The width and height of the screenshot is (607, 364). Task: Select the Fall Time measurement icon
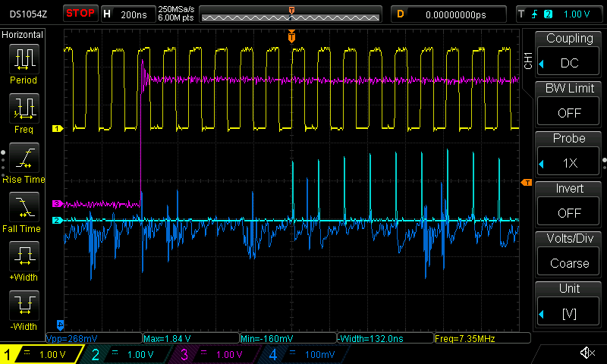coord(24,206)
